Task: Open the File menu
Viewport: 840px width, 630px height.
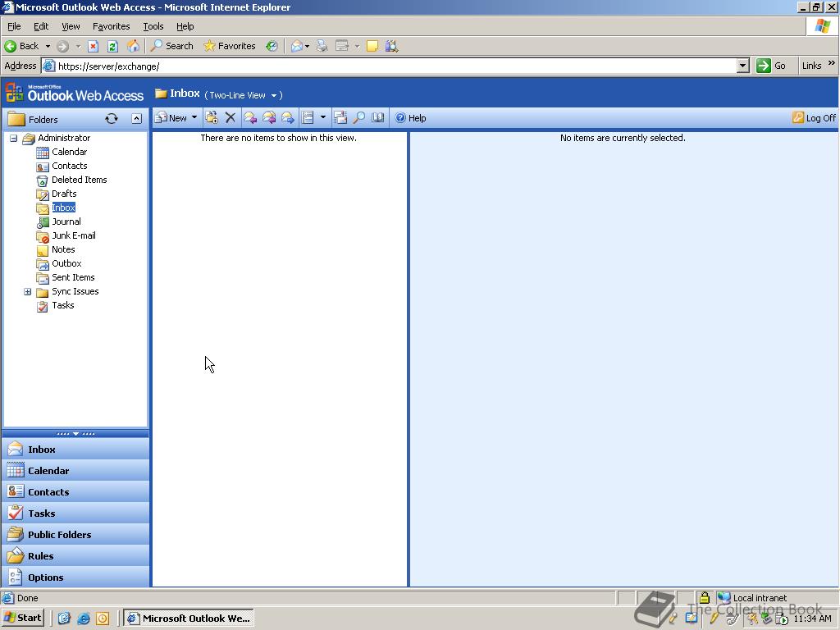Action: click(14, 26)
